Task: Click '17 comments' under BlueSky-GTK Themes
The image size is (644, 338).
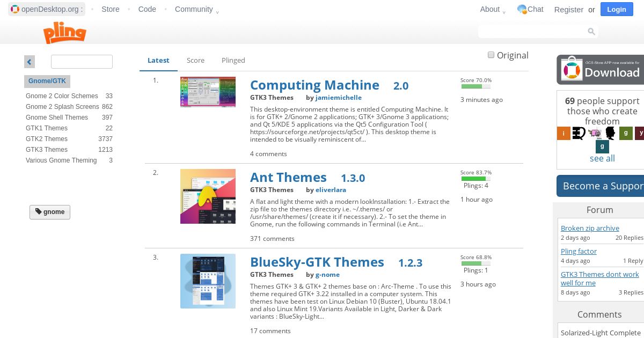Action: coord(270,331)
